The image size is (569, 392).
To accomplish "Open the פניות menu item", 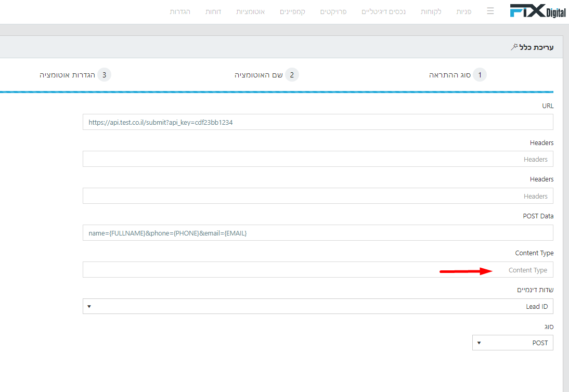I will click(x=464, y=11).
